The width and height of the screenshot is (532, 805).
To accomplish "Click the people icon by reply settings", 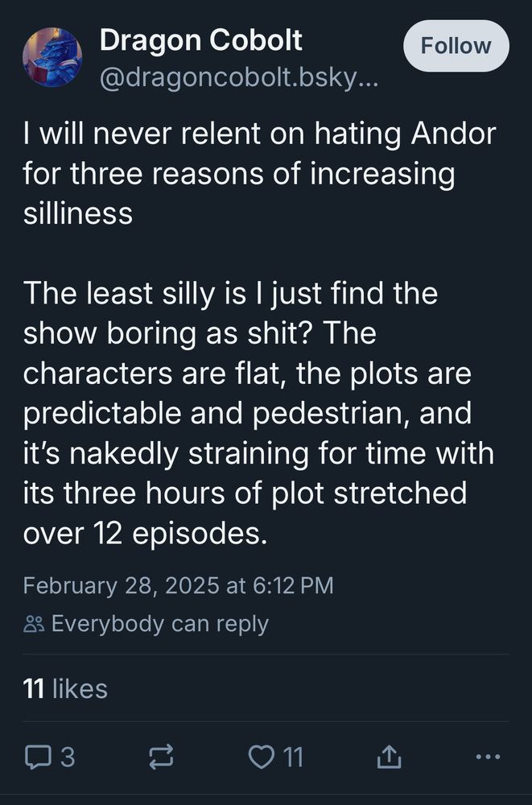I will click(x=34, y=624).
